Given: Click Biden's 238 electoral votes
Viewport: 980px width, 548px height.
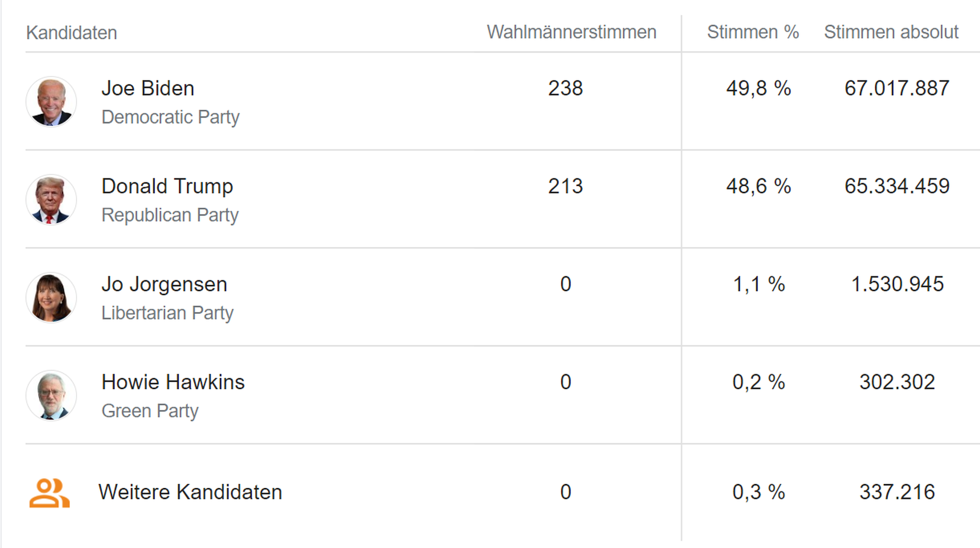Looking at the screenshot, I should (x=565, y=88).
